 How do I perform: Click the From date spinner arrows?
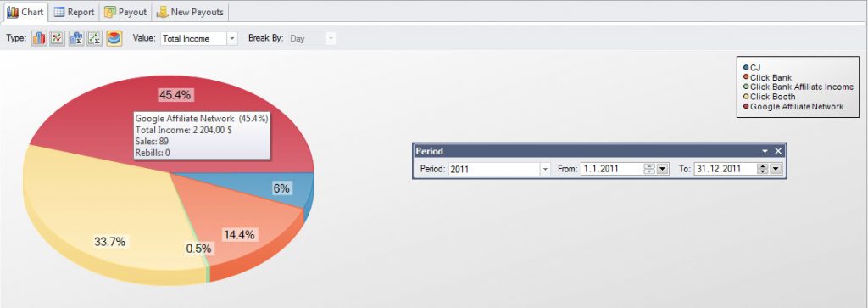(649, 169)
